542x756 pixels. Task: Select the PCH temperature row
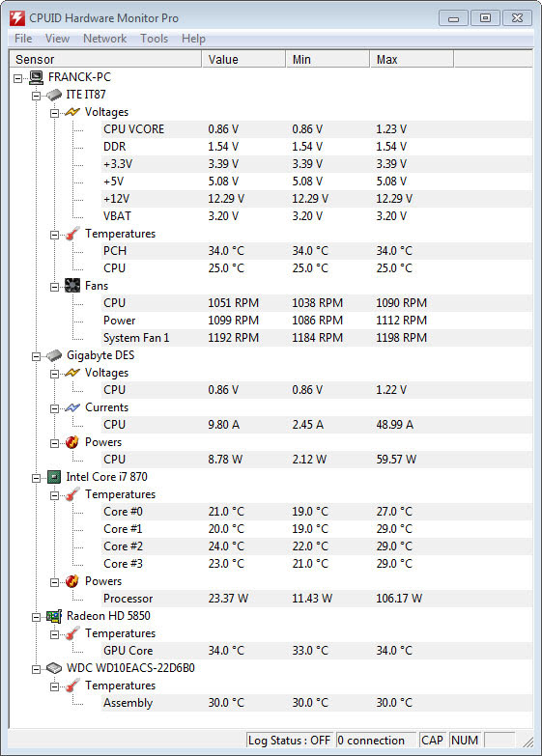317,251
